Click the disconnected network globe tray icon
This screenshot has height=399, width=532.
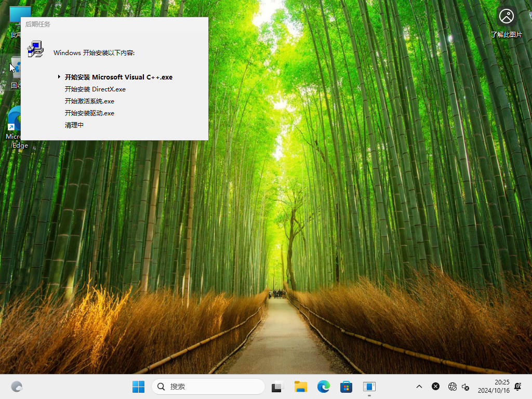point(451,387)
